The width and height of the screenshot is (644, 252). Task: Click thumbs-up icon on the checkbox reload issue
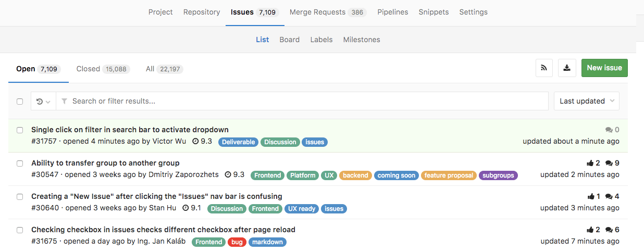[x=590, y=230]
